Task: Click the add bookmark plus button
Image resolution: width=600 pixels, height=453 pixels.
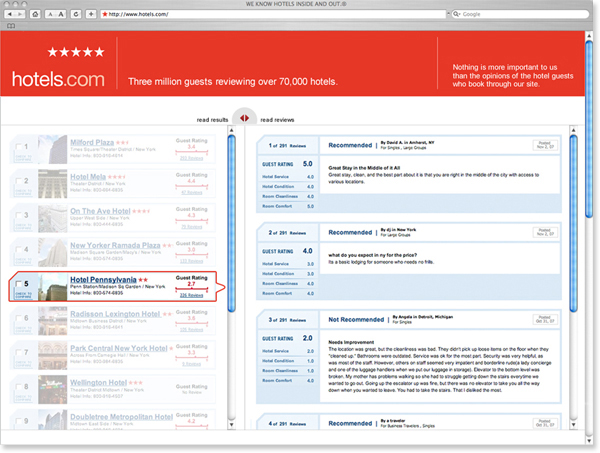Action: 91,14
